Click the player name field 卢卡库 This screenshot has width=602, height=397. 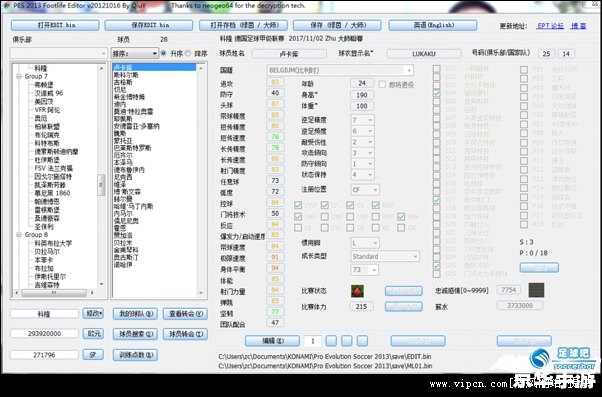[289, 54]
